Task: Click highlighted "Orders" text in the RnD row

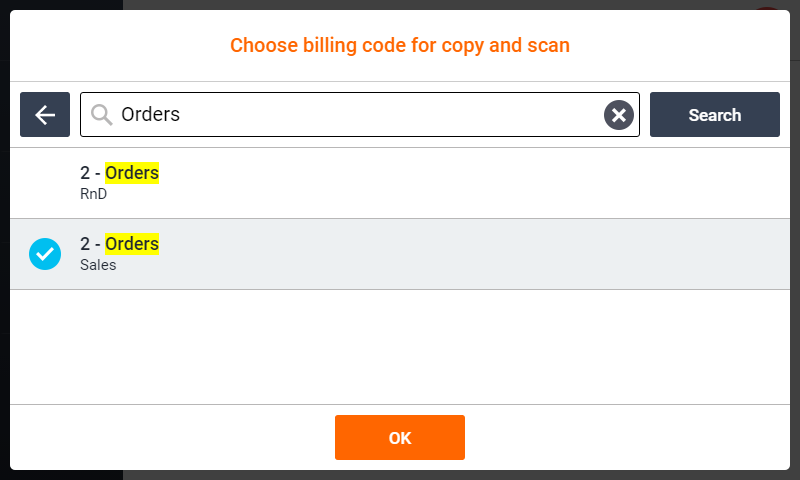Action: point(132,173)
